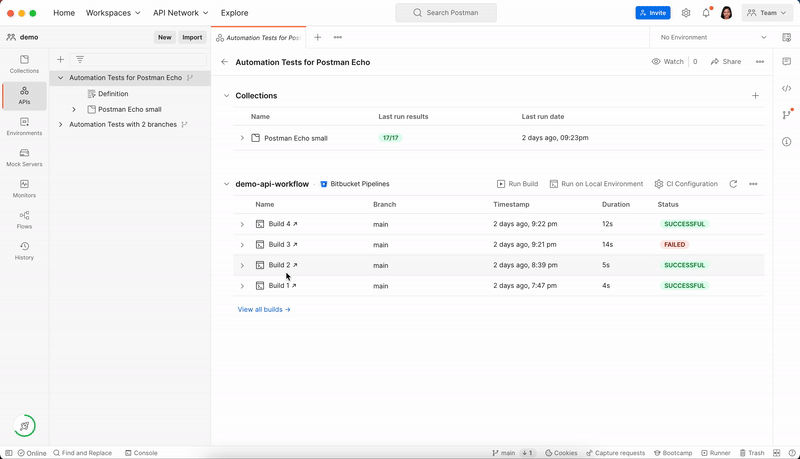This screenshot has width=800, height=459.
Task: Open more options for demo-api-workflow
Action: (753, 184)
